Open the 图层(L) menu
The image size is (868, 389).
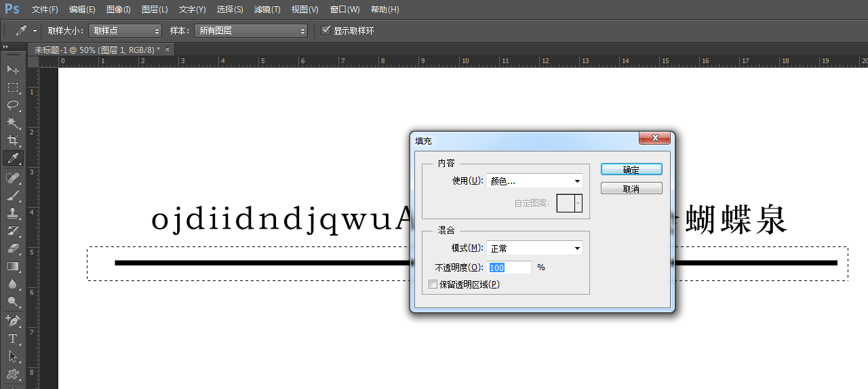click(155, 10)
